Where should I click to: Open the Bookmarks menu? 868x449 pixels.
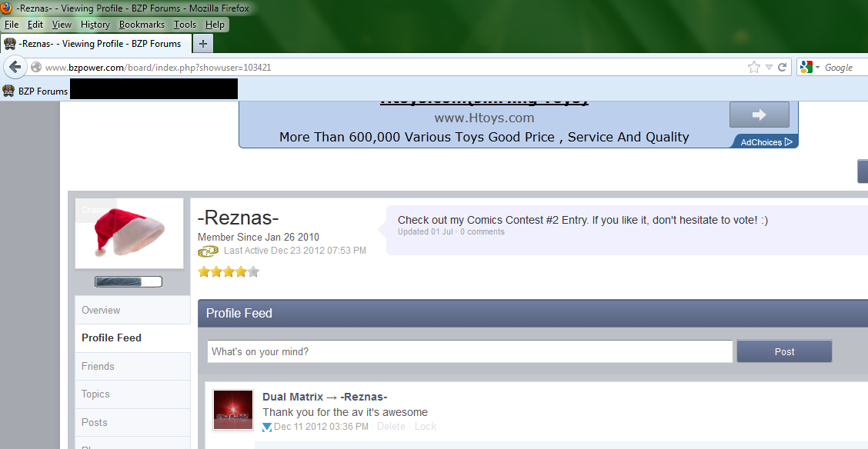[142, 25]
